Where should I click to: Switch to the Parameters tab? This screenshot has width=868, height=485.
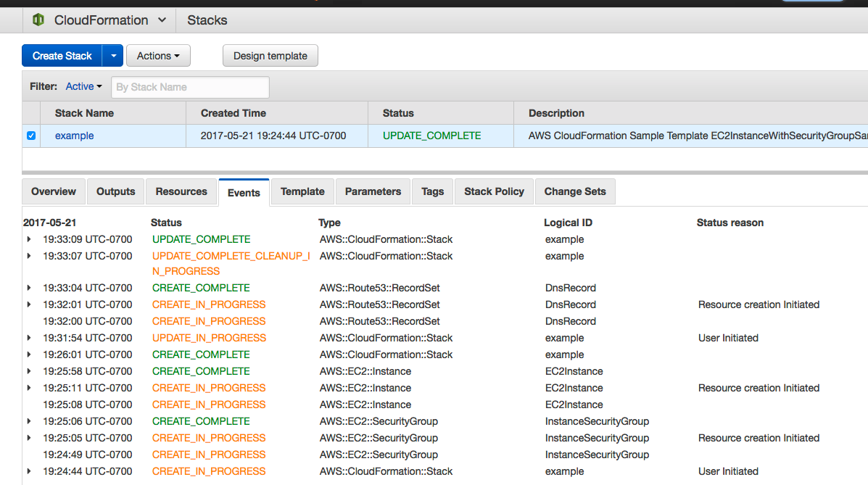(373, 191)
